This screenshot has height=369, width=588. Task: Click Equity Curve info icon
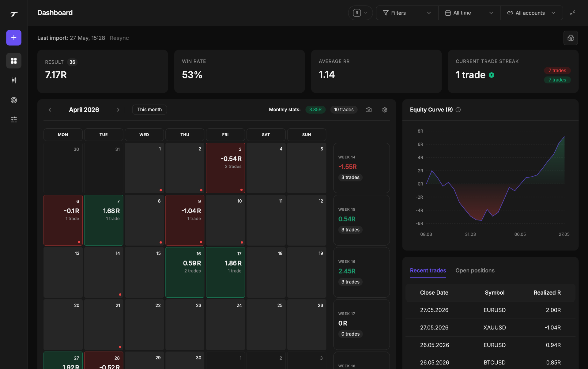(458, 110)
